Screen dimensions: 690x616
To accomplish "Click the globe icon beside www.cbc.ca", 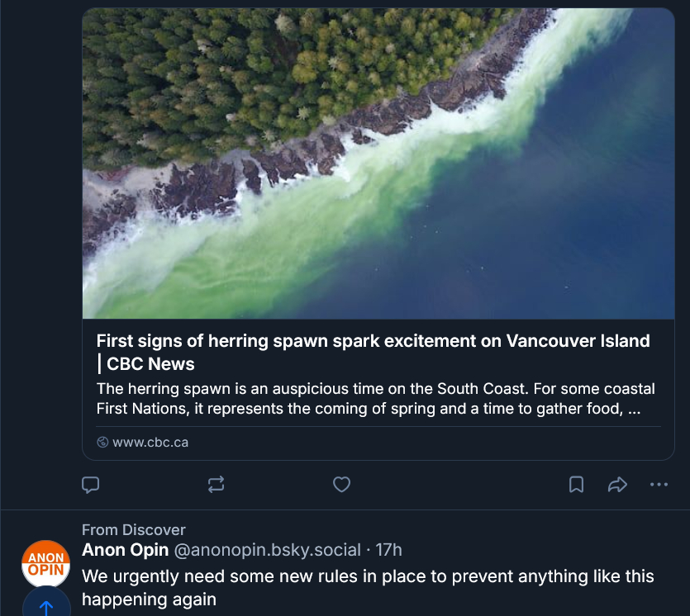I will [x=102, y=442].
